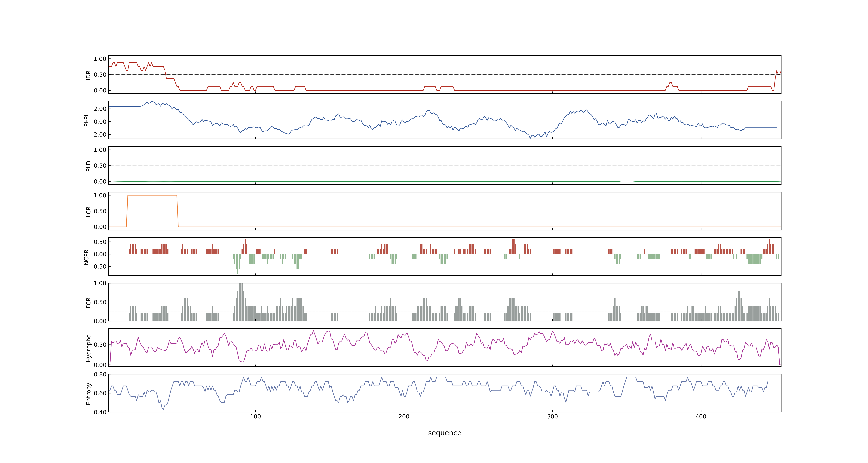Click the IDR axis label
Viewport: 868px width, 463px height.
(88, 75)
